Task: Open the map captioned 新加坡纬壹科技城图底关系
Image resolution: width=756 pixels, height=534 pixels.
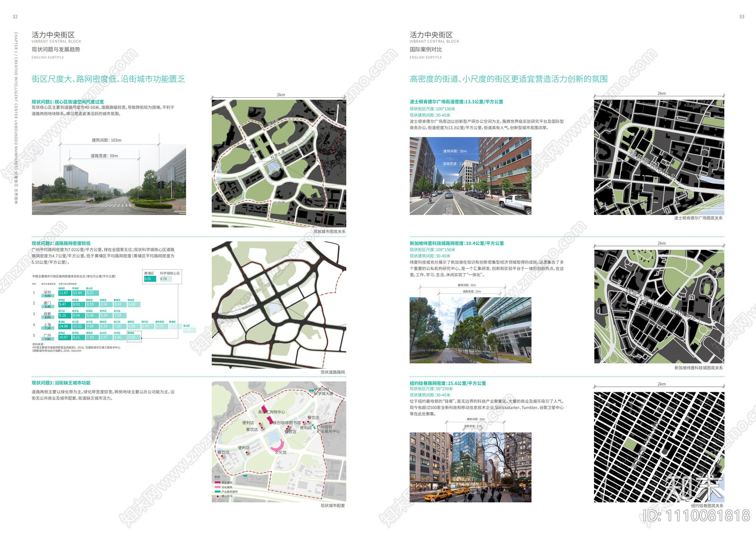Action: (x=659, y=307)
